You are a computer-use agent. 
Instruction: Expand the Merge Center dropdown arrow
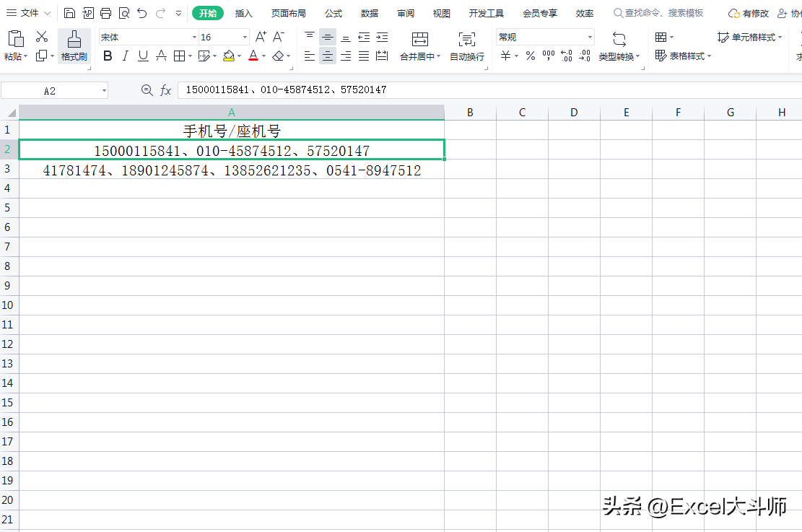[438, 56]
